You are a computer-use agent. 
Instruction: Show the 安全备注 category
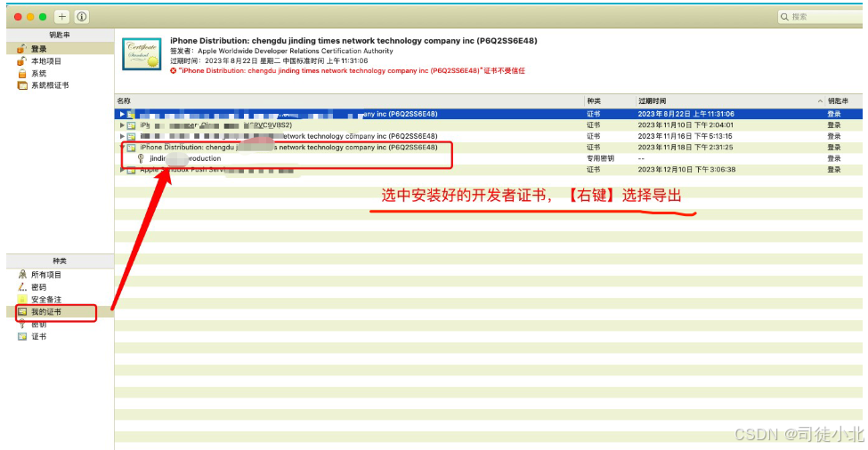(61, 299)
